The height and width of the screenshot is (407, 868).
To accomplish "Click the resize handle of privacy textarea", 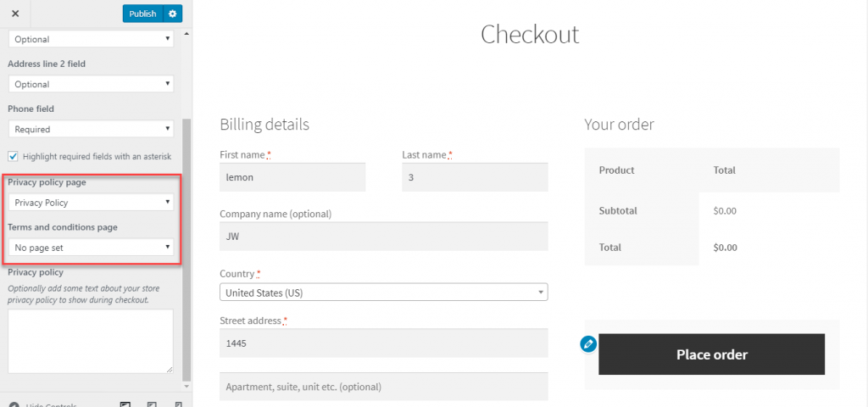I will pyautogui.click(x=170, y=370).
